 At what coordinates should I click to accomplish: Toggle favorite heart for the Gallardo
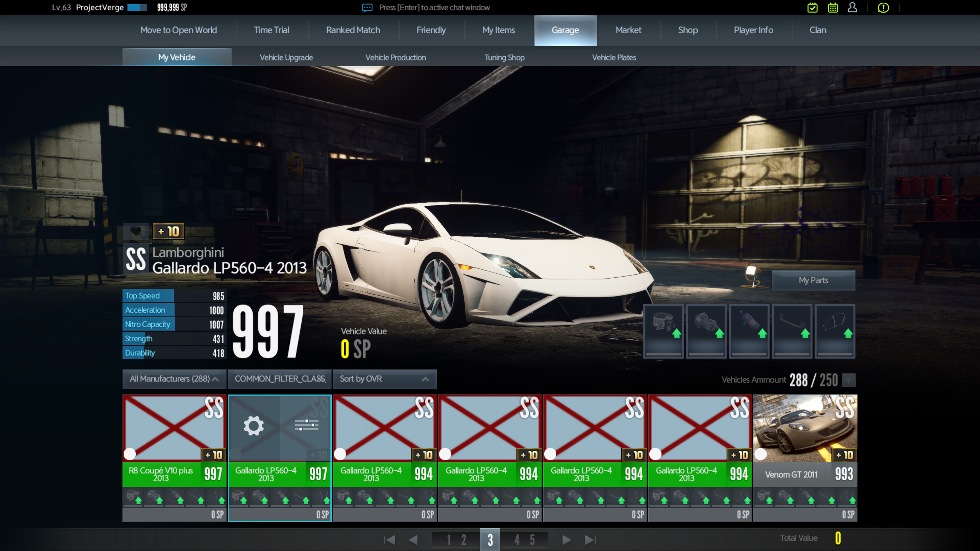[x=136, y=231]
